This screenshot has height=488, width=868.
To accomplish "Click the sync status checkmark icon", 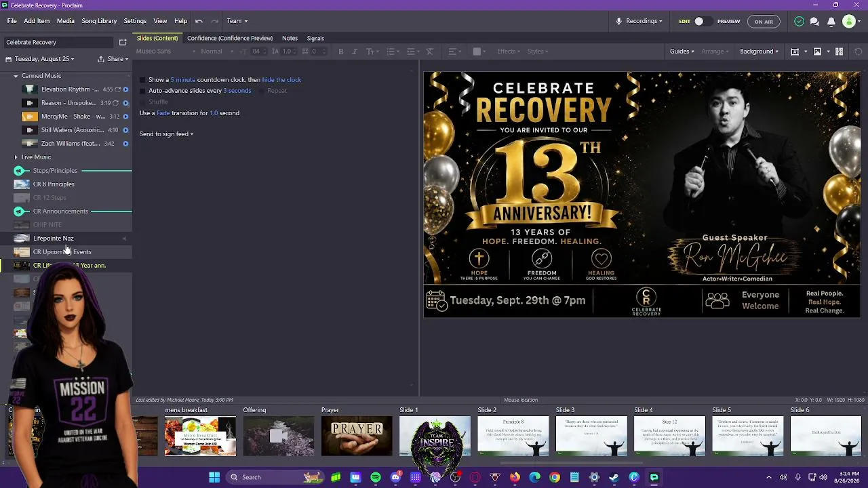I will 799,21.
